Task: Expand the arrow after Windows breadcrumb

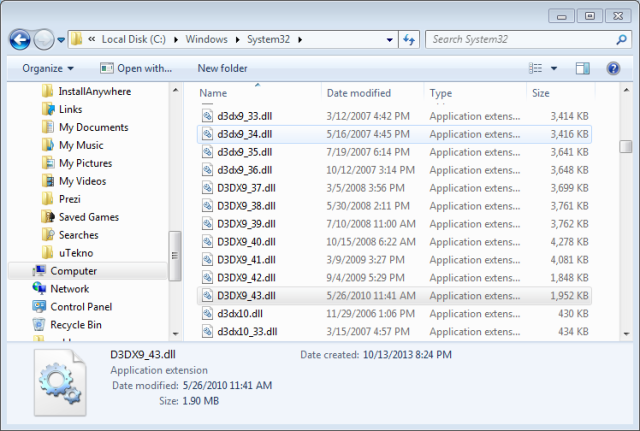Action: pos(238,40)
